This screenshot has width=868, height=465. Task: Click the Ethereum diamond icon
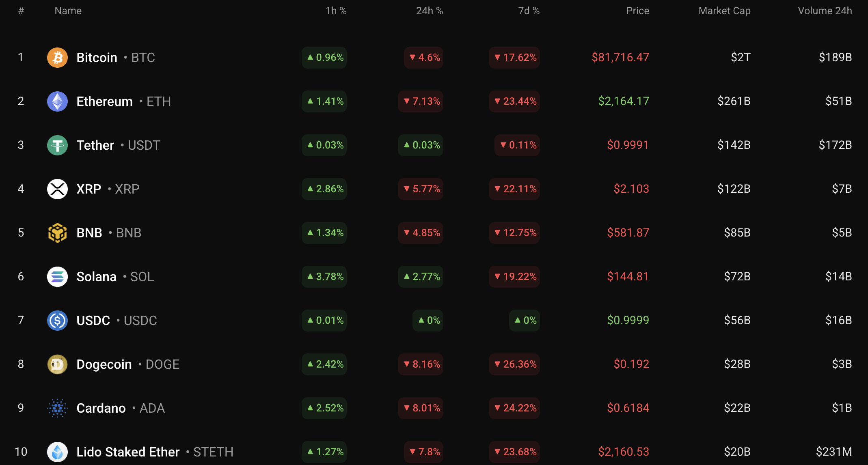[57, 101]
